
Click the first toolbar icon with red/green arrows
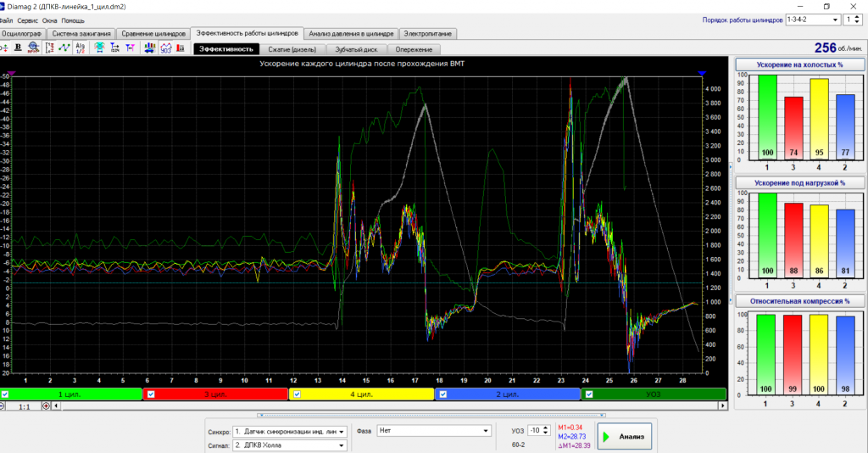[x=4, y=48]
